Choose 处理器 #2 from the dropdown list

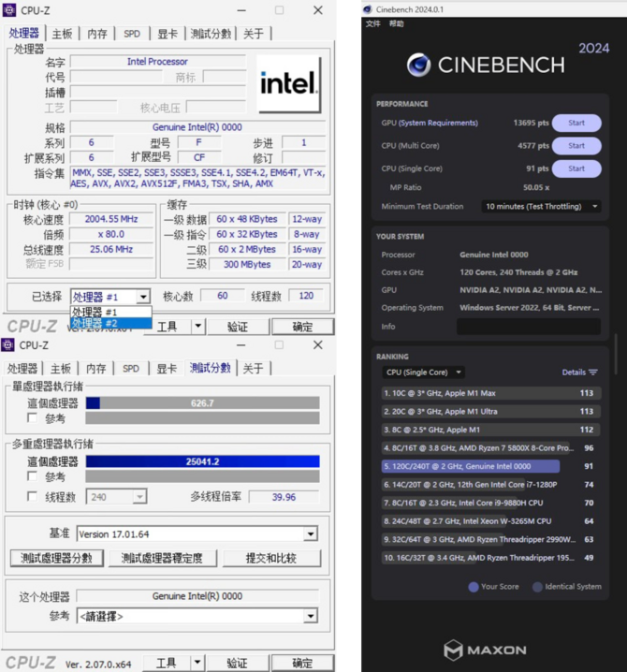coord(111,323)
